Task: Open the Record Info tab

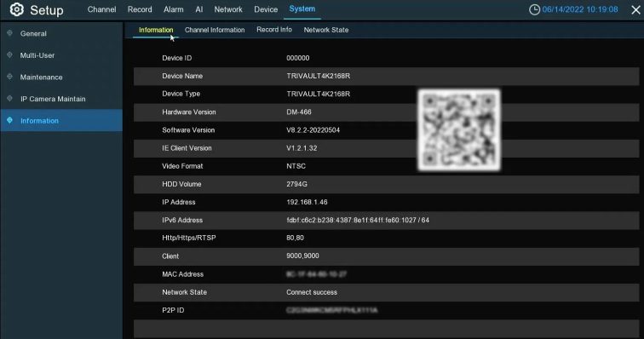Action: pos(274,30)
